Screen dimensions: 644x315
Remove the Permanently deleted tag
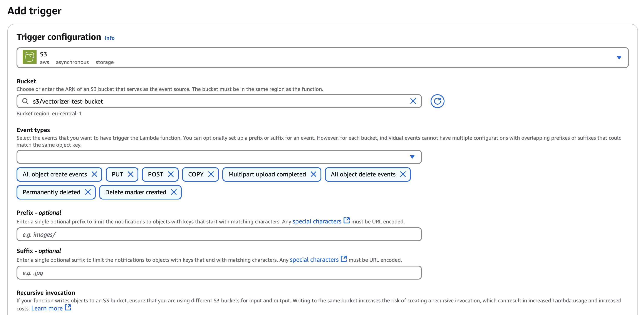[x=88, y=192]
